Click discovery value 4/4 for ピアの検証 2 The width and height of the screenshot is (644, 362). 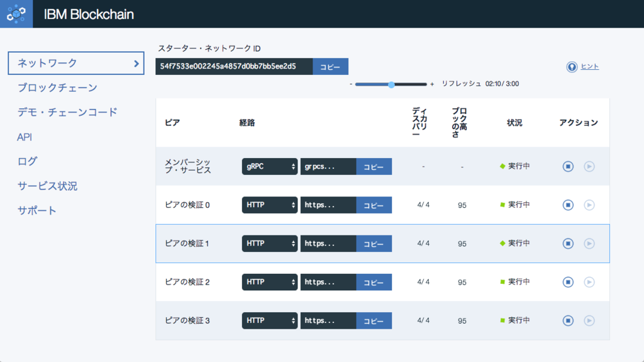(423, 282)
